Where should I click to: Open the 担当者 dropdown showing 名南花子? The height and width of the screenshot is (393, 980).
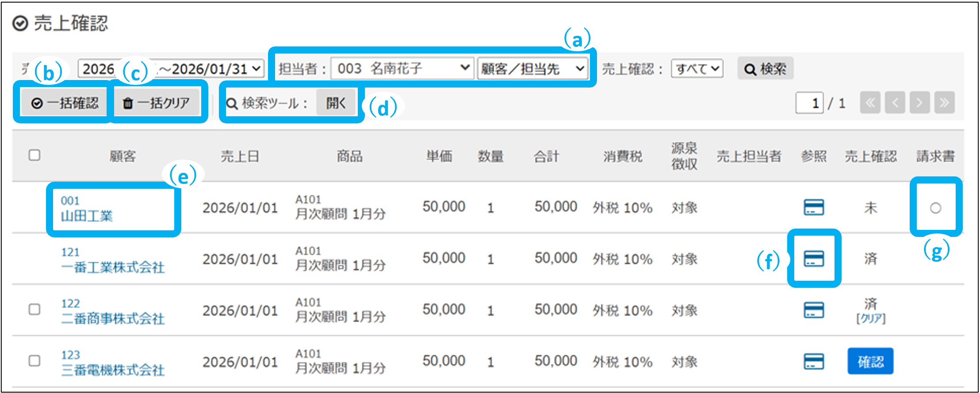click(402, 69)
